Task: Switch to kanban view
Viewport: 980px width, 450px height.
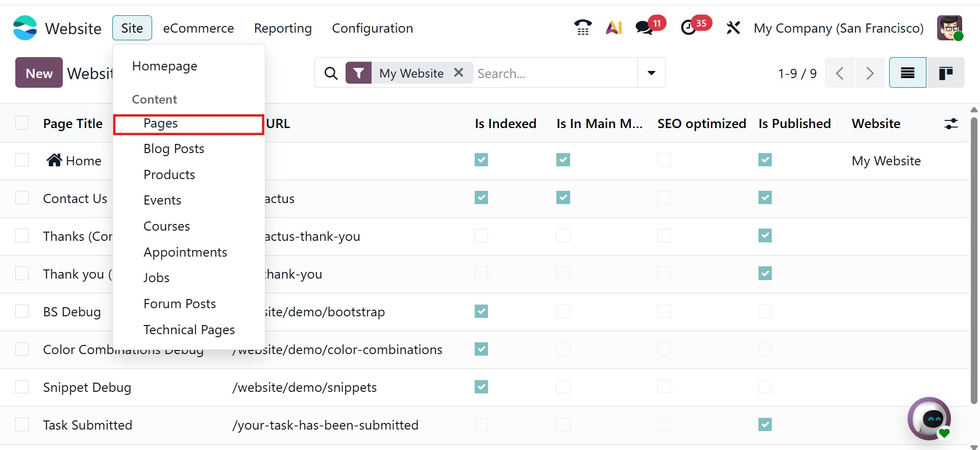Action: coord(945,73)
